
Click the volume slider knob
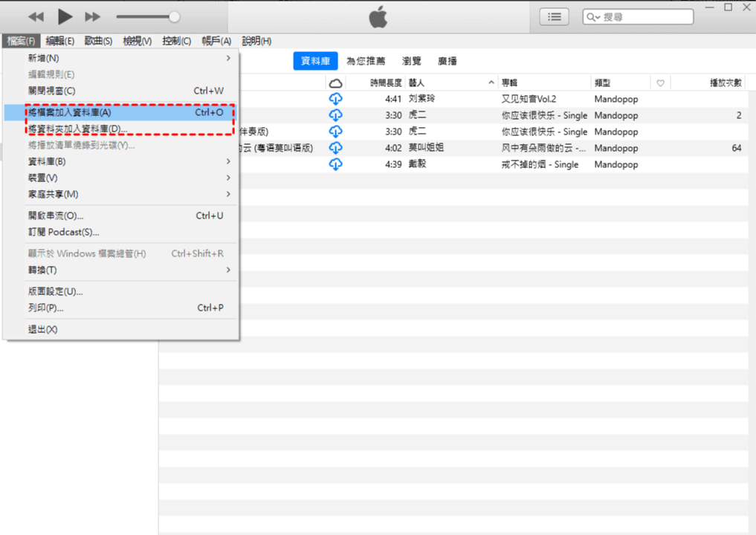pyautogui.click(x=174, y=17)
